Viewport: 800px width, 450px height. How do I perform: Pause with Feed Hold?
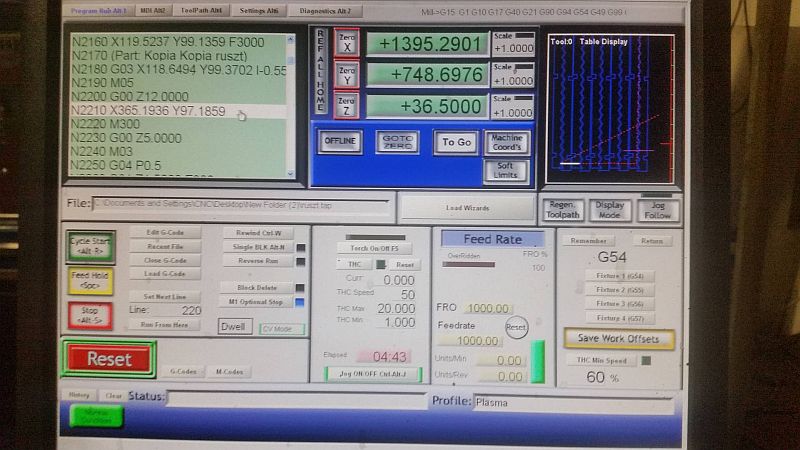90,281
